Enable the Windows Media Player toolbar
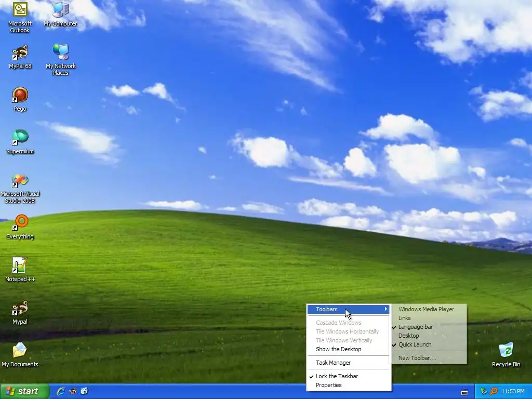Image resolution: width=532 pixels, height=399 pixels. click(x=429, y=309)
